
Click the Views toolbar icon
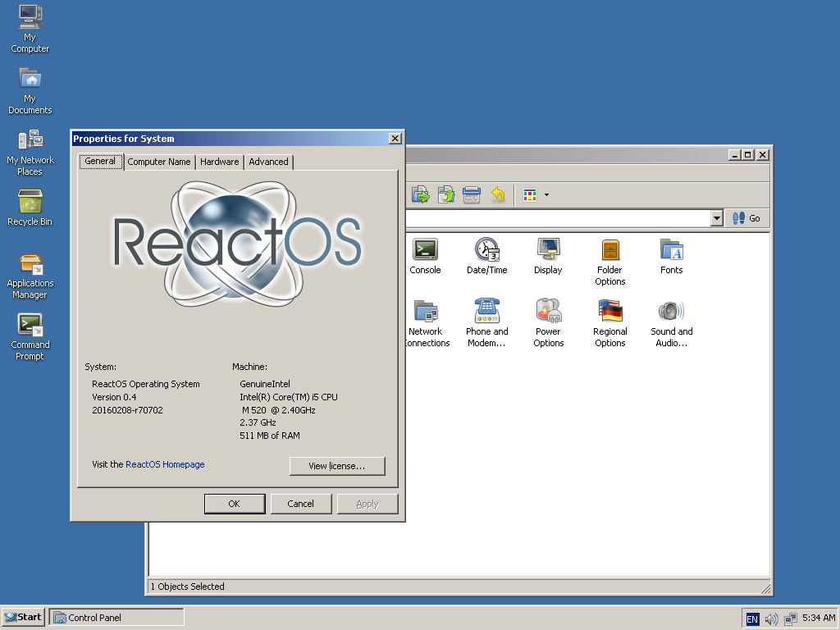pyautogui.click(x=530, y=195)
